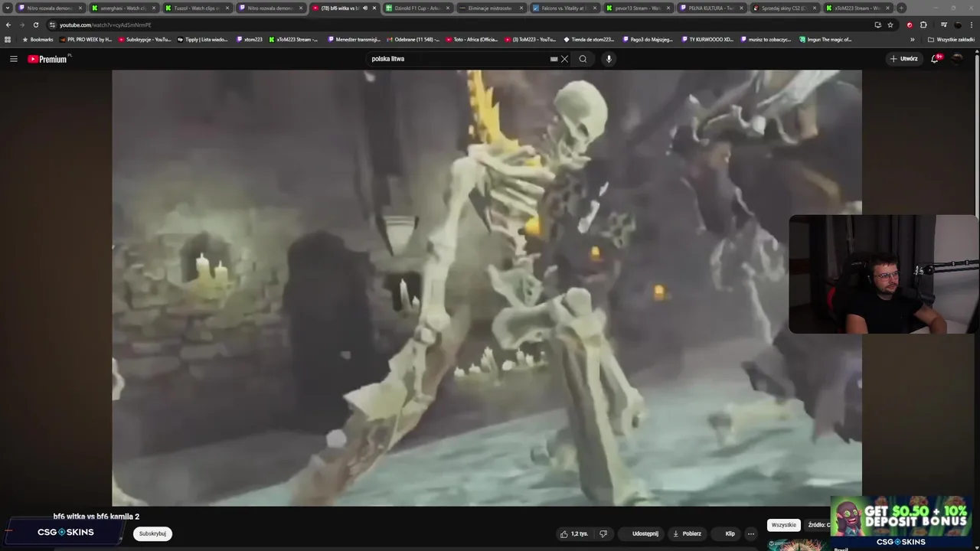The image size is (980, 551).
Task: Bookmark this page with the star icon
Action: coord(890,24)
